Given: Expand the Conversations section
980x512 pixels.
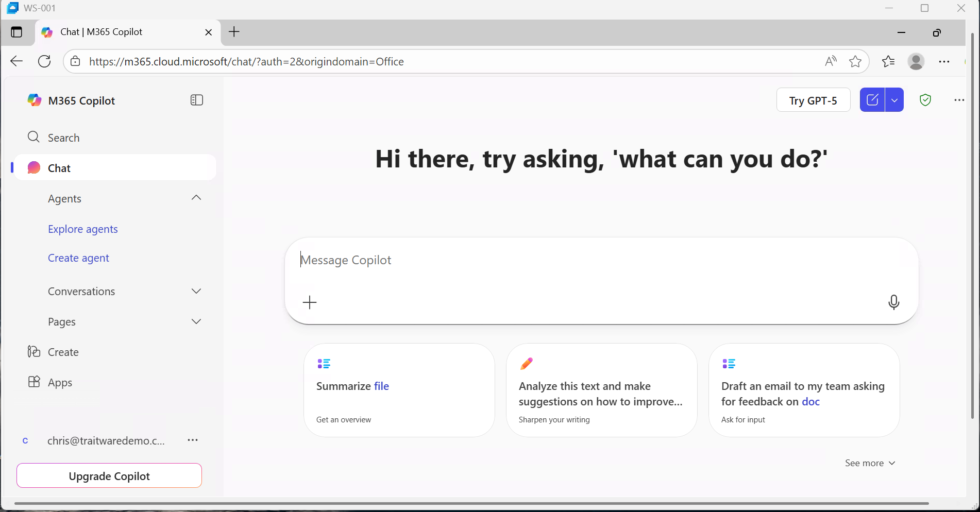Looking at the screenshot, I should tap(196, 291).
